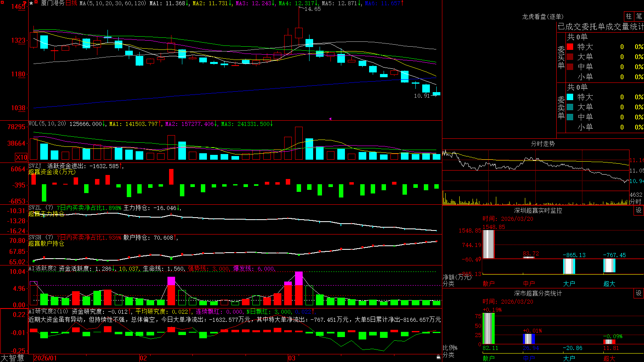Click the cyan 特大 swatch under 委卖单
The width and height of the screenshot is (644, 362).
click(570, 97)
